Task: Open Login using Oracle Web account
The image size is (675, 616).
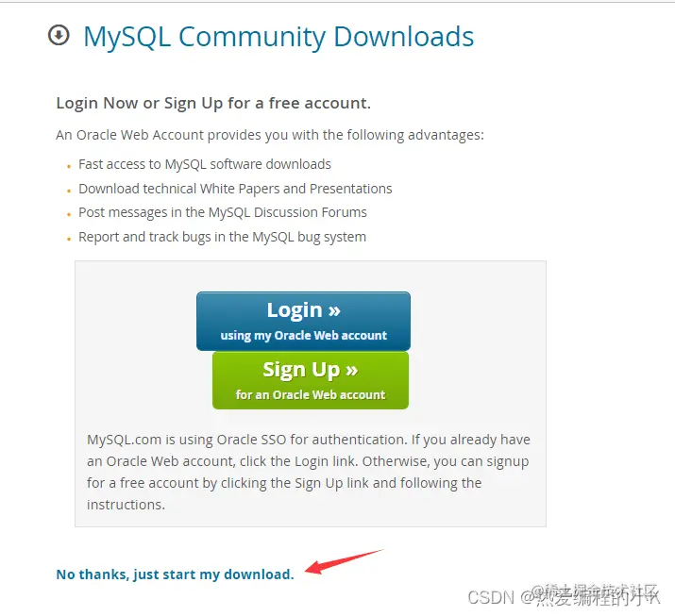Action: (x=303, y=321)
